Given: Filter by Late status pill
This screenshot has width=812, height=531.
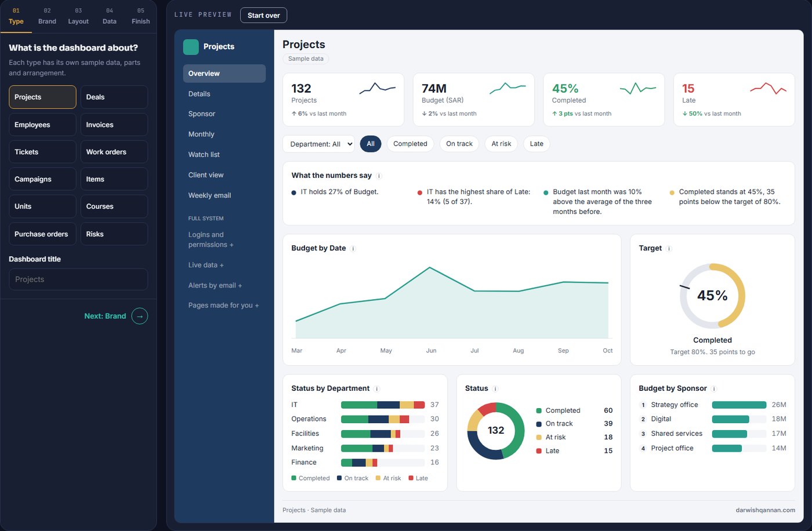Looking at the screenshot, I should pyautogui.click(x=536, y=144).
